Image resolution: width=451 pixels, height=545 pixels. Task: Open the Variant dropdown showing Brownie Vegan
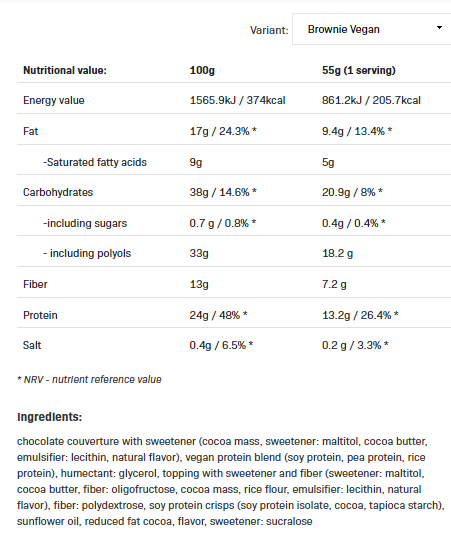coord(372,29)
